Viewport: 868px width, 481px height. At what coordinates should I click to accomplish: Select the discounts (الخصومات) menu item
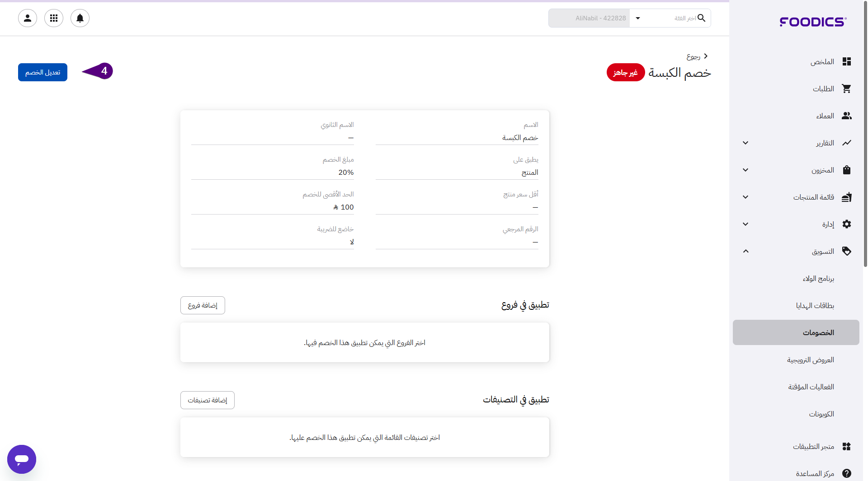coord(818,333)
